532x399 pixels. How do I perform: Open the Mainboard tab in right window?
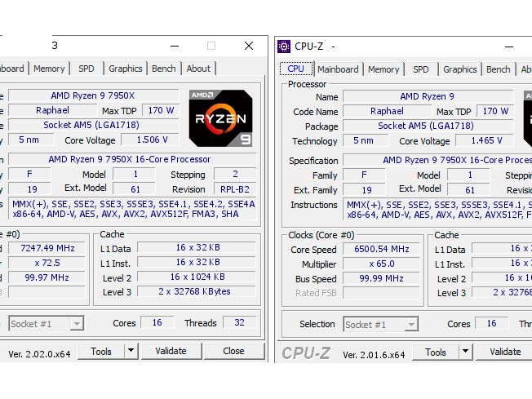coord(338,69)
